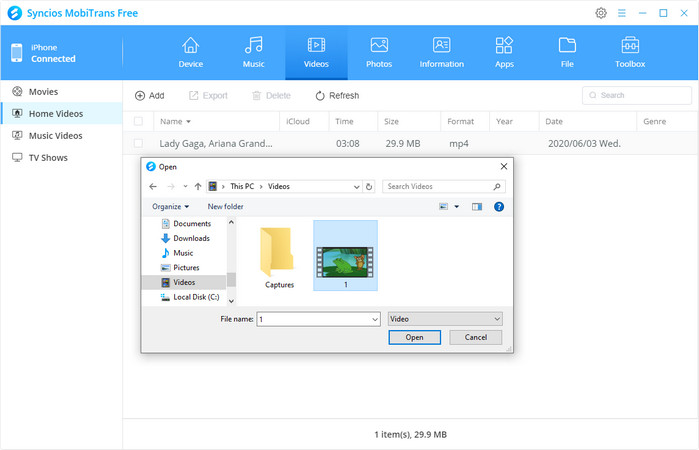Go back in the Open dialog

(153, 186)
